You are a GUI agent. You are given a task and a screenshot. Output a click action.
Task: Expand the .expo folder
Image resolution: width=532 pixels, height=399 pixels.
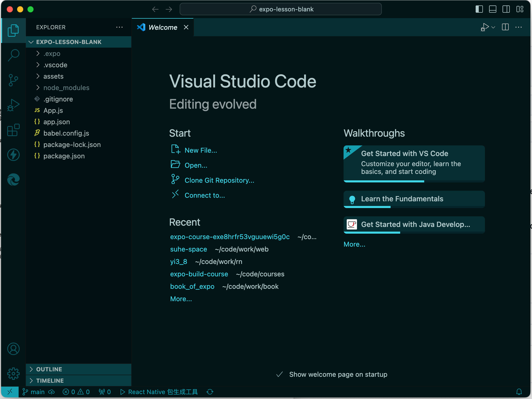point(79,54)
